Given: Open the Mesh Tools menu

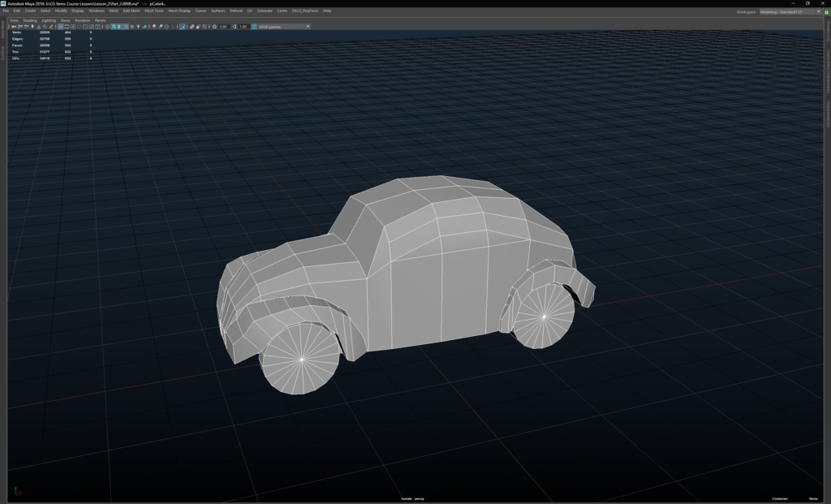Looking at the screenshot, I should 154,11.
